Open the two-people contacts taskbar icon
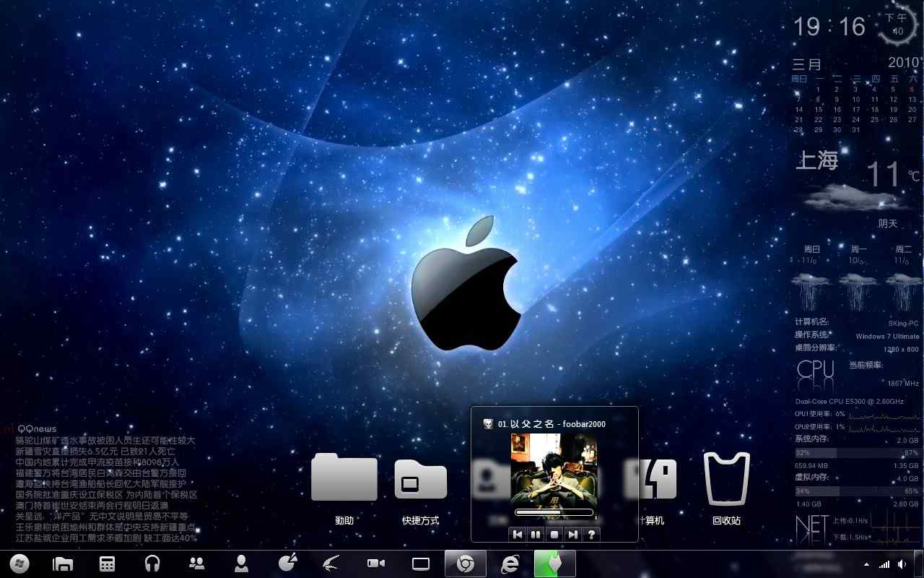This screenshot has height=578, width=924. pyautogui.click(x=196, y=564)
